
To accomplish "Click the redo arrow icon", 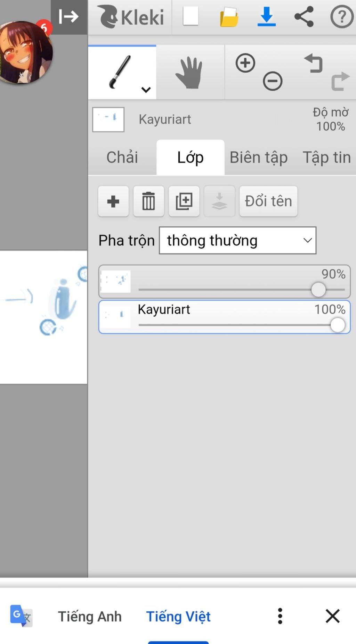I will (340, 82).
